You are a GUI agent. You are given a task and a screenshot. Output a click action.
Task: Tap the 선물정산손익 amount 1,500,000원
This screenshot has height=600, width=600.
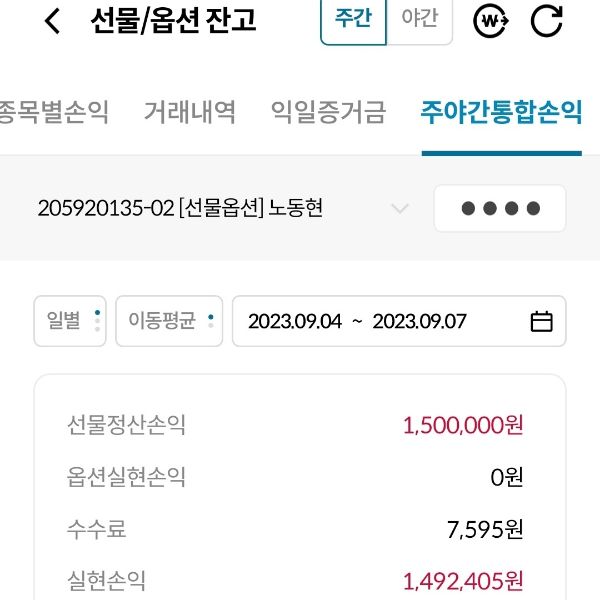(x=462, y=425)
